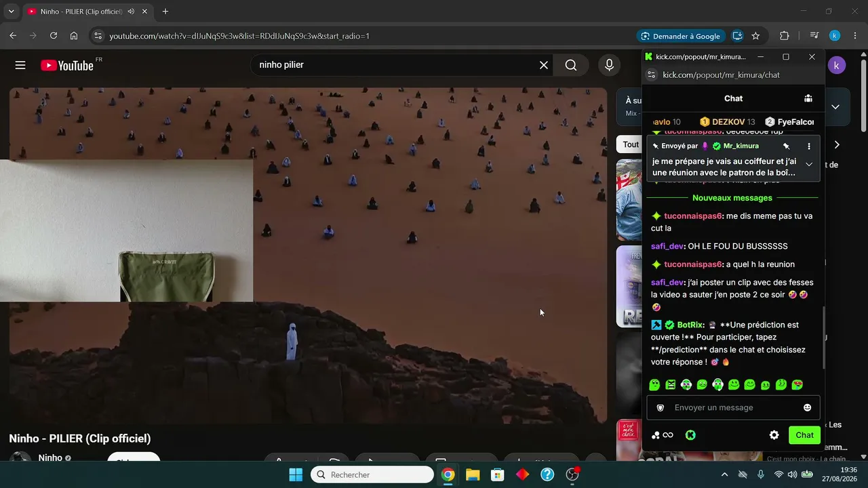Open the Windows Start menu

[296, 474]
